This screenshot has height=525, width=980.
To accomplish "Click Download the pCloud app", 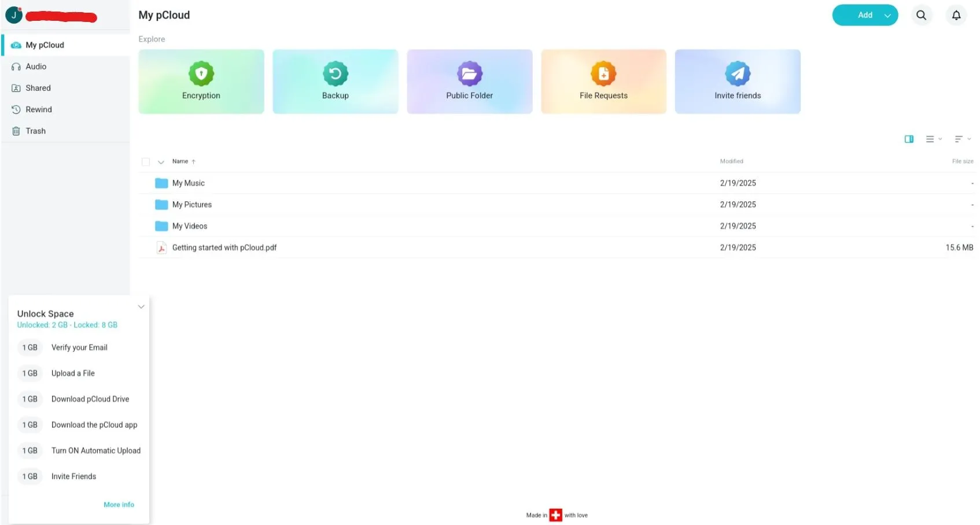I will click(94, 425).
